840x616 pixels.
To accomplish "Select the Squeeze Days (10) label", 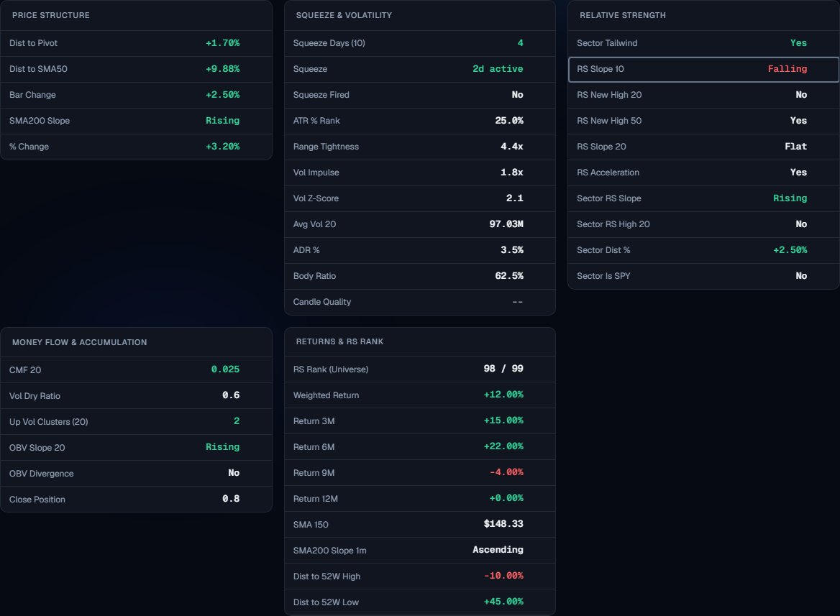I will pyautogui.click(x=329, y=43).
